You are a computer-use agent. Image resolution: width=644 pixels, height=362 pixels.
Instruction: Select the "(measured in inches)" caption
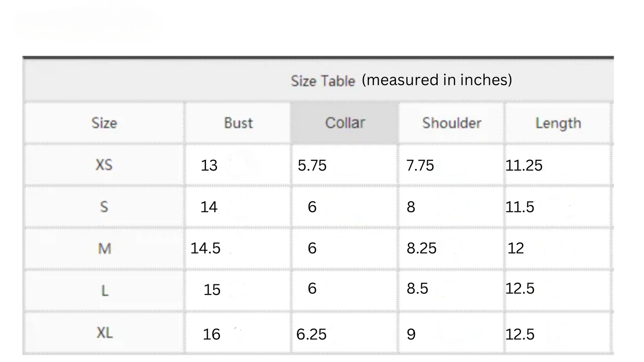[x=437, y=80]
